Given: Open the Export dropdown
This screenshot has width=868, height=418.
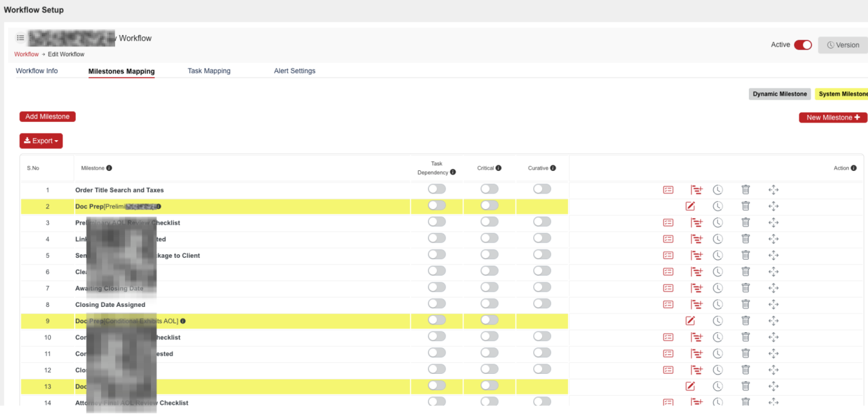Looking at the screenshot, I should [41, 141].
